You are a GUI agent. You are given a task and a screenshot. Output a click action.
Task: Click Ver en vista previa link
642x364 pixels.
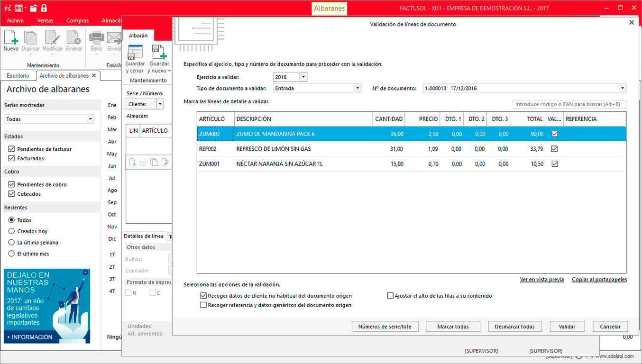point(542,280)
